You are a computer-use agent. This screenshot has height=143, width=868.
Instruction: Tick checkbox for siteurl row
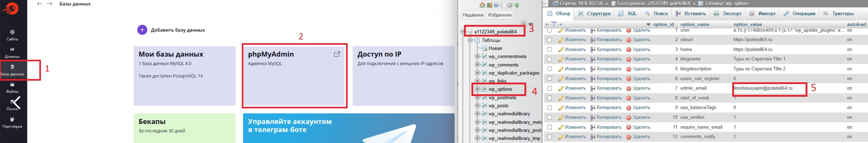550,40
